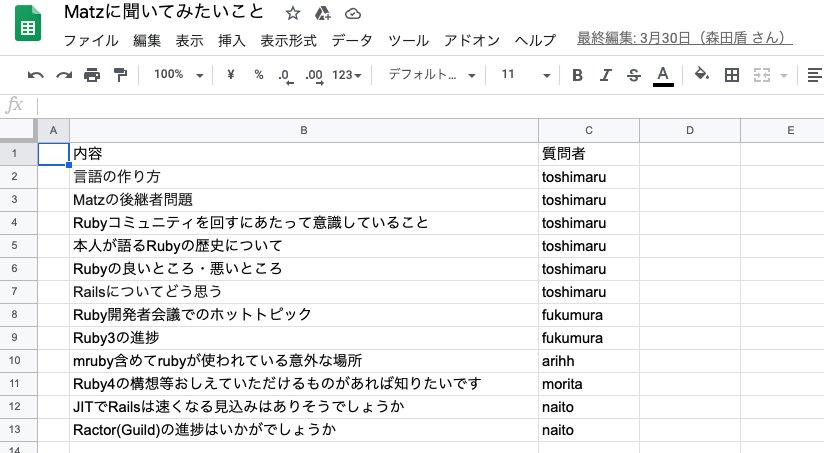Open the 最終編集 revision history link
The height and width of the screenshot is (453, 824).
click(x=685, y=38)
